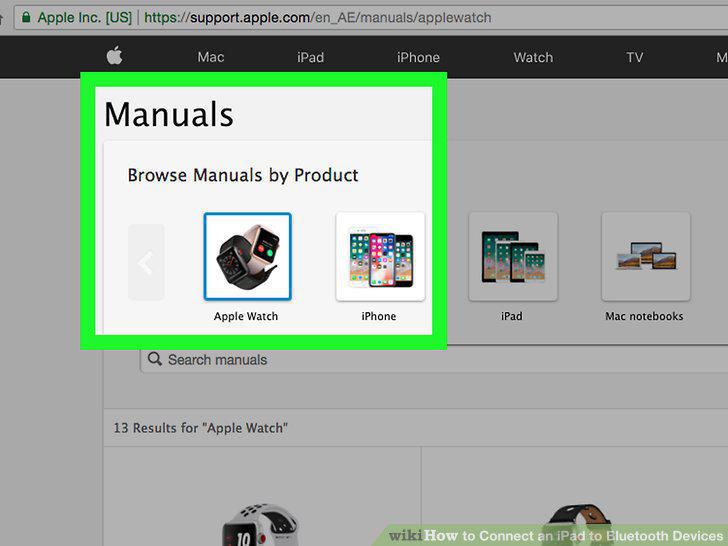Open the iPad navigation menu item

[x=311, y=57]
